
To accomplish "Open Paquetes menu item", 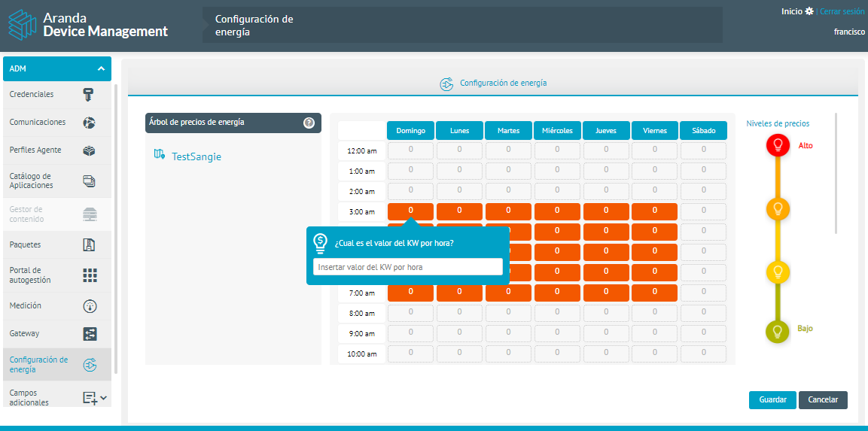I will coord(57,244).
